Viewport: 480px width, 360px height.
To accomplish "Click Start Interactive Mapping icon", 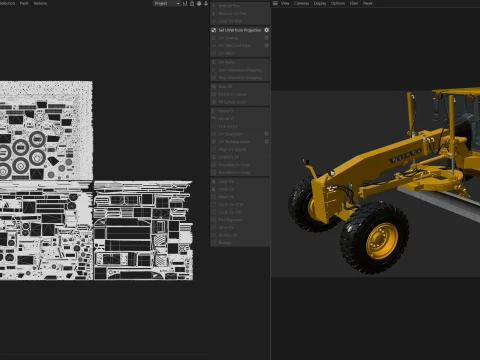I will (214, 70).
